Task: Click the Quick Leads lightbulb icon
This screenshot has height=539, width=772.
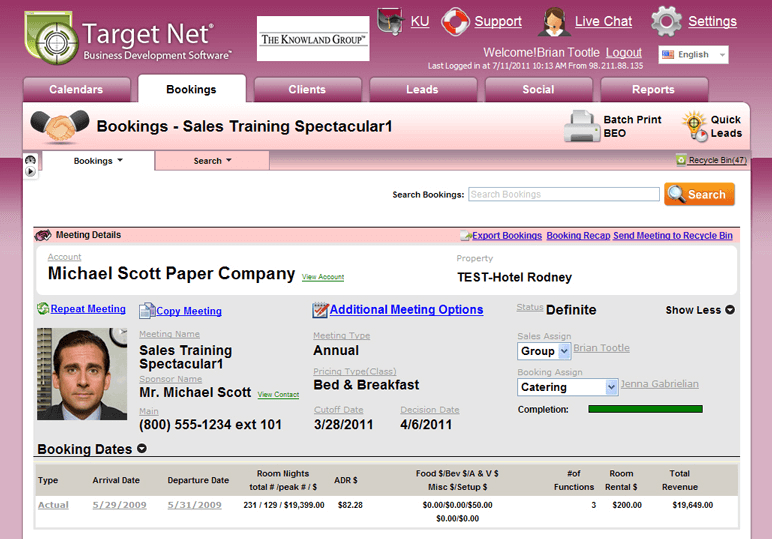Action: pyautogui.click(x=694, y=127)
